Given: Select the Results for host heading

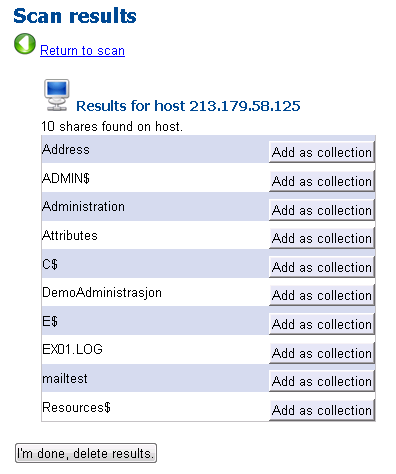Looking at the screenshot, I should 188,106.
